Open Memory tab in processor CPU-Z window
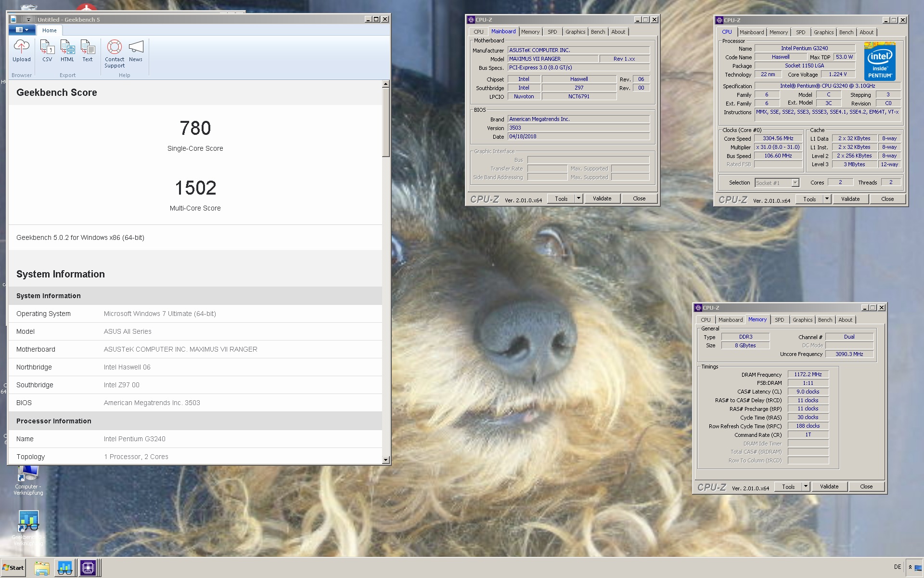The image size is (924, 578). (x=779, y=32)
